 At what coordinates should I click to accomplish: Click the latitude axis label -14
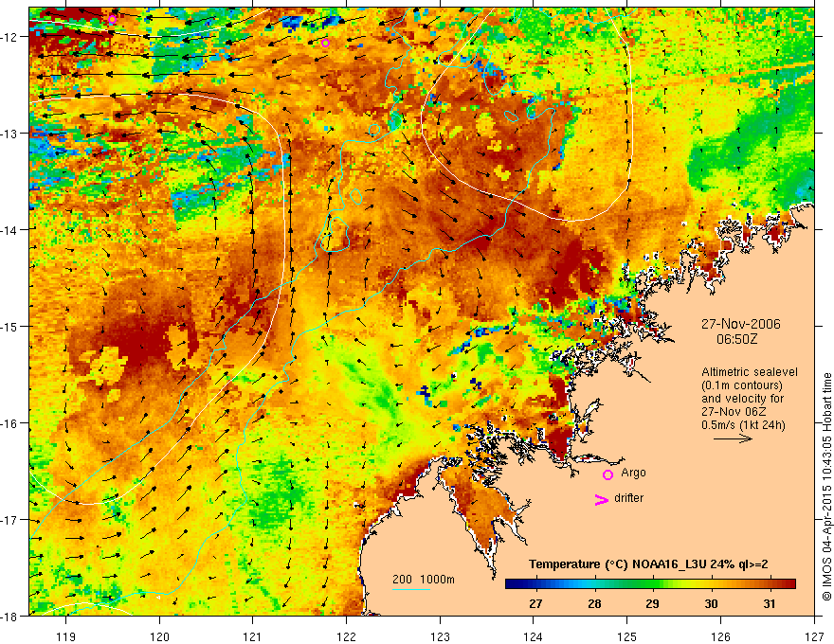click(10, 230)
